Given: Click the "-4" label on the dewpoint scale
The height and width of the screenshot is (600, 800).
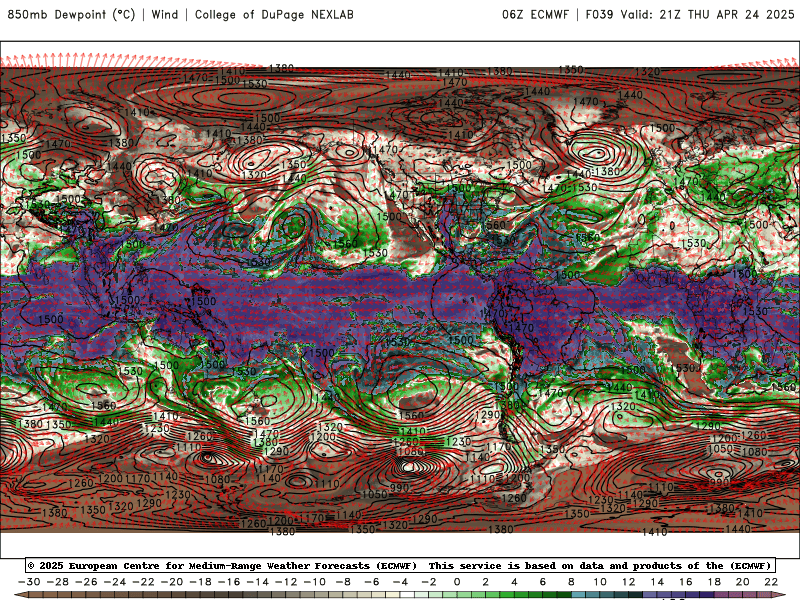Looking at the screenshot, I should [400, 582].
